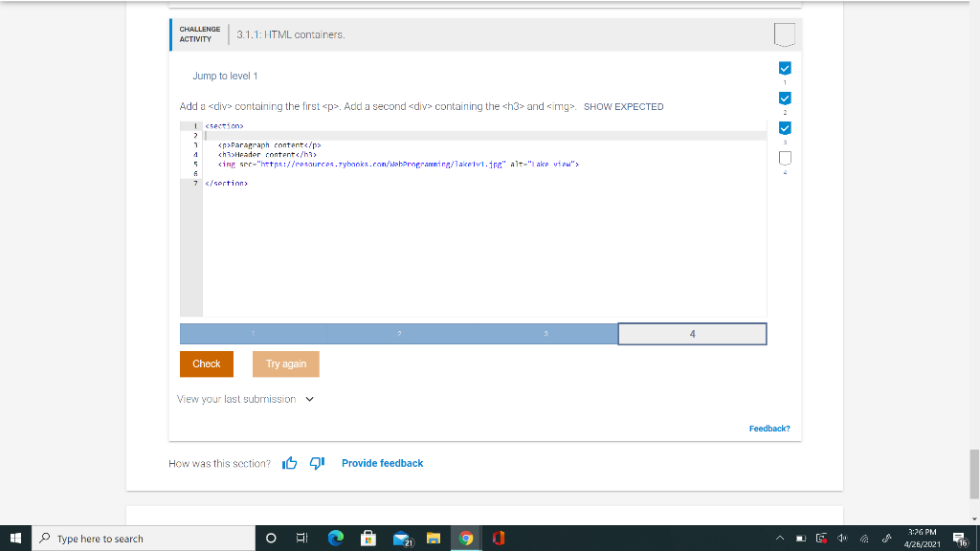Screen dimensions: 980x551
Task: Open Task View on the taskbar
Action: 301,539
